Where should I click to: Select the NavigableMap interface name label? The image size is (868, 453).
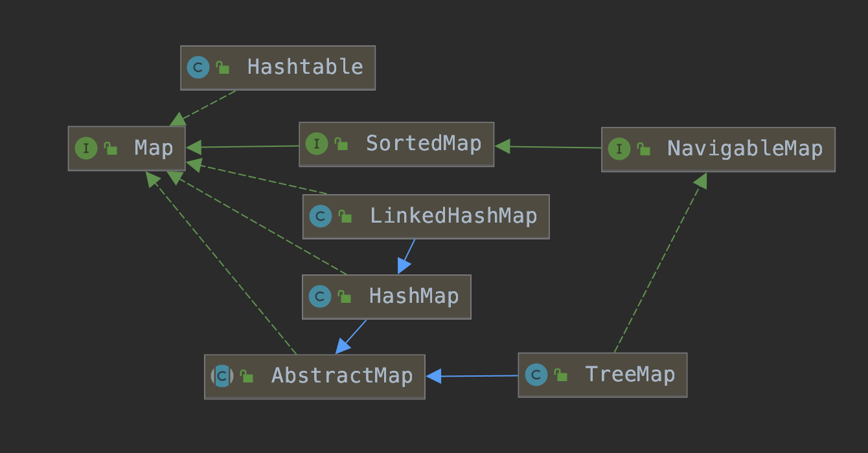[745, 149]
